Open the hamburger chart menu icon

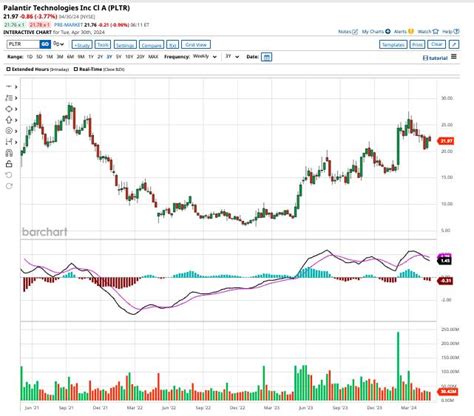(x=454, y=57)
